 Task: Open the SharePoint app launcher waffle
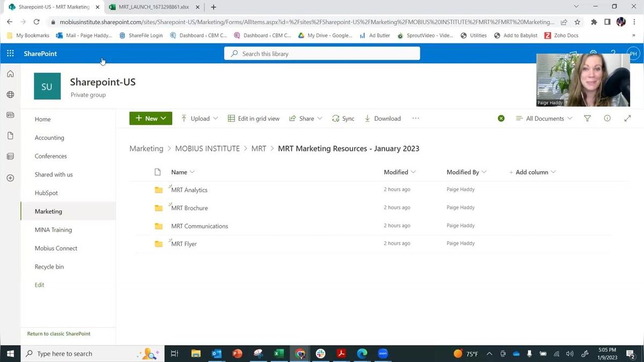(10, 54)
